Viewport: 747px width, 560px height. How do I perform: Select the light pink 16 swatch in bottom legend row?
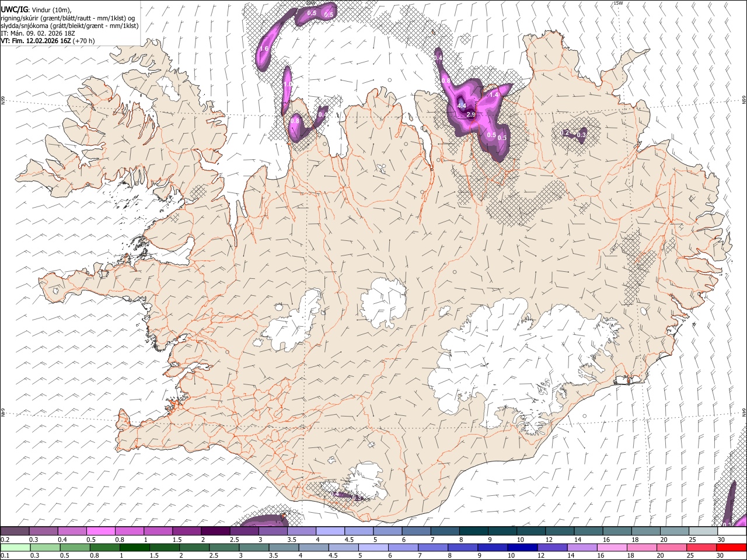click(x=612, y=547)
